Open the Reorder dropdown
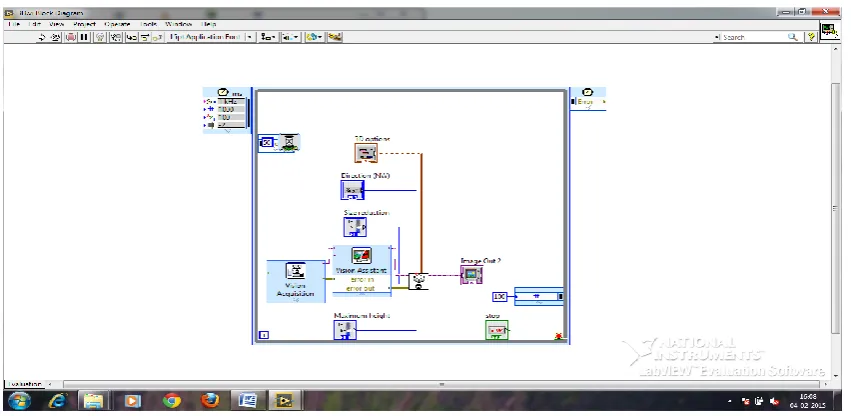The height and width of the screenshot is (416, 851). [x=314, y=37]
